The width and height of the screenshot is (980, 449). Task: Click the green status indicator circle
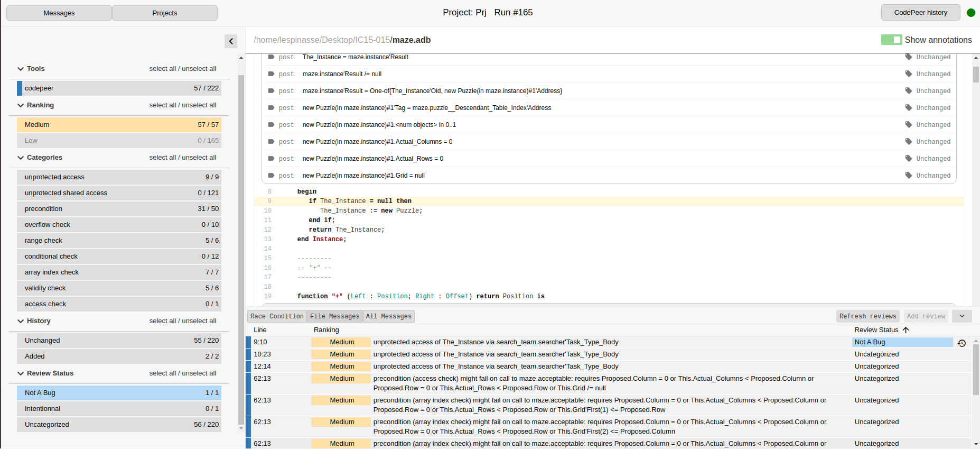pos(970,13)
